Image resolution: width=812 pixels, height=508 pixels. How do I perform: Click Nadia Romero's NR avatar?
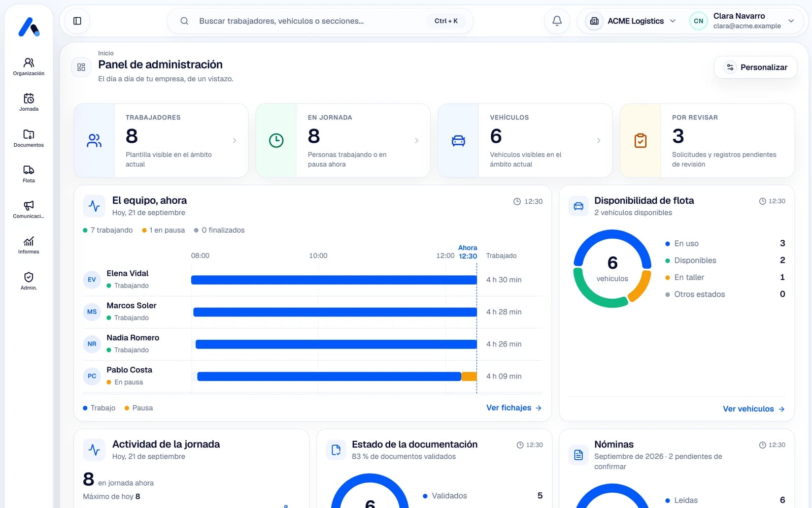[92, 344]
